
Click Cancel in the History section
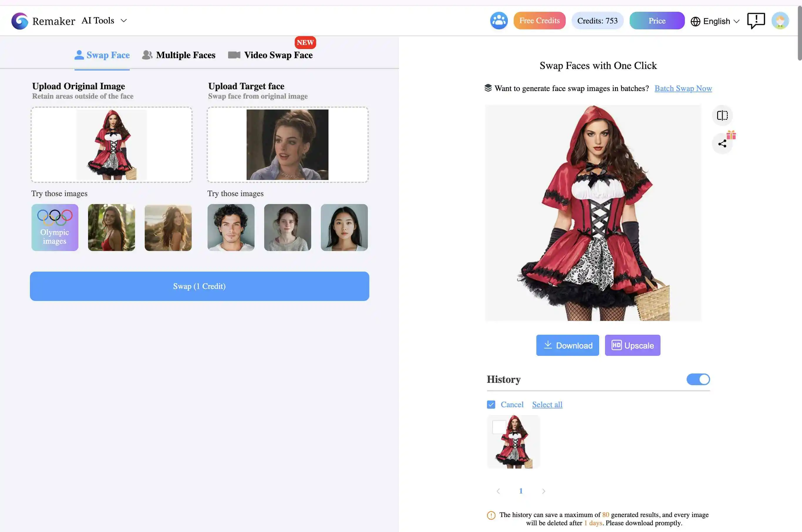512,404
